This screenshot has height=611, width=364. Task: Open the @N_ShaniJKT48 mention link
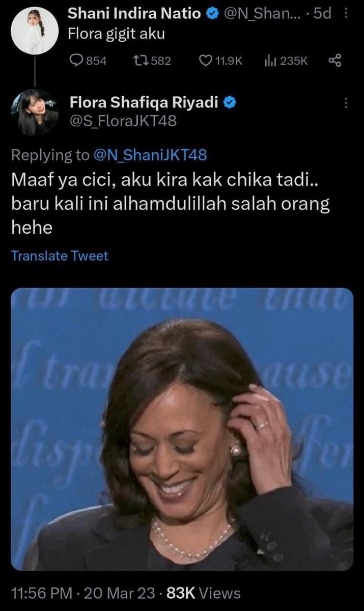(x=150, y=155)
